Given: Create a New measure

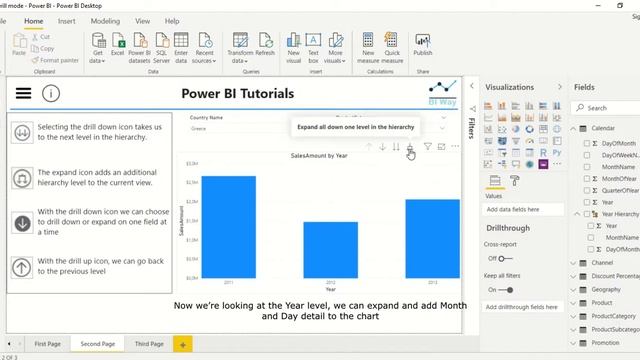Looking at the screenshot, I should [368, 48].
